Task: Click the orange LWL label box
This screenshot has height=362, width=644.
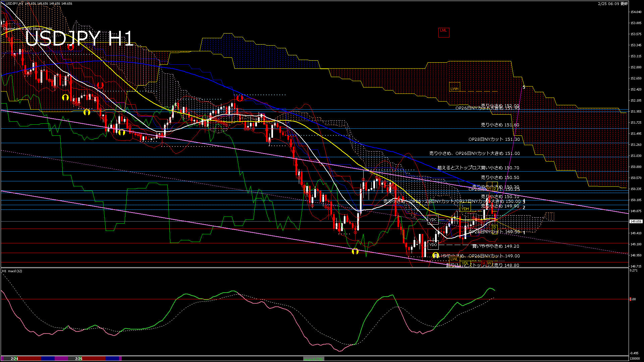Action: click(454, 259)
